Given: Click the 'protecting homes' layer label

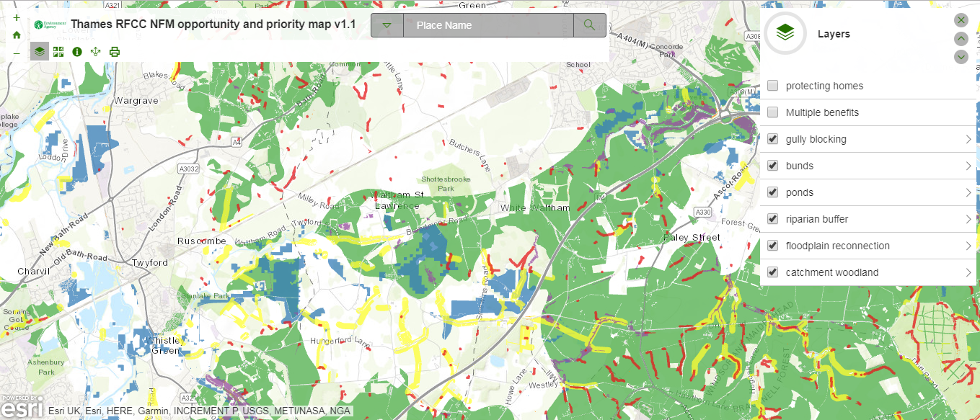Looking at the screenshot, I should (x=824, y=86).
